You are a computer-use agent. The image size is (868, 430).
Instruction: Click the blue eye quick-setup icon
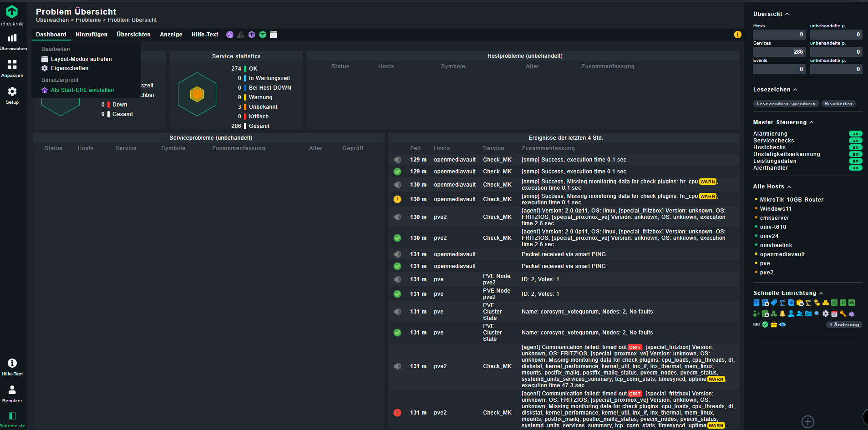(782, 324)
